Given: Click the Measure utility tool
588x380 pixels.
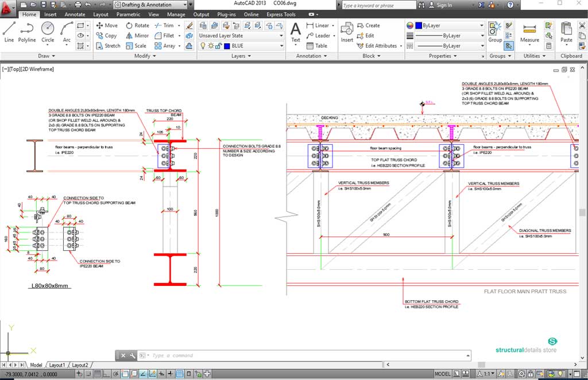Looking at the screenshot, I should [529, 33].
